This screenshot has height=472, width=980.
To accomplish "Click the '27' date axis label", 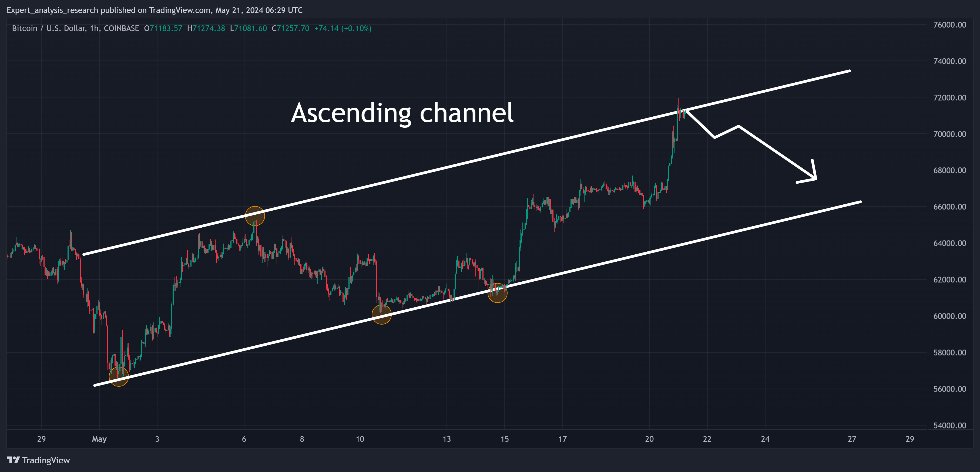I will (852, 439).
